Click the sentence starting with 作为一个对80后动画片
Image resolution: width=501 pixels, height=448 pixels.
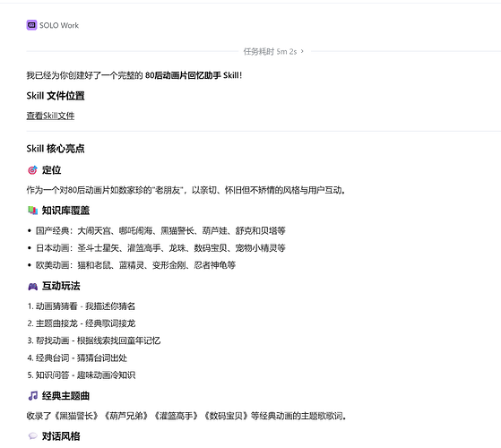pos(186,190)
